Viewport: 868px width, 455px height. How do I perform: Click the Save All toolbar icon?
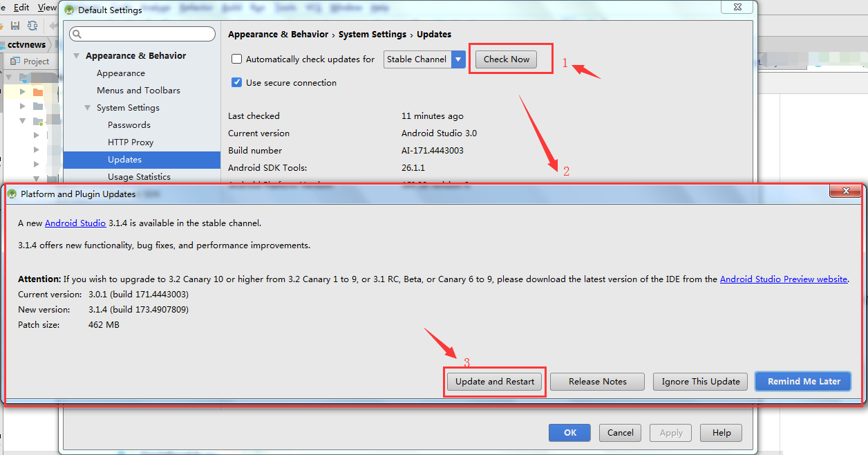tap(15, 26)
